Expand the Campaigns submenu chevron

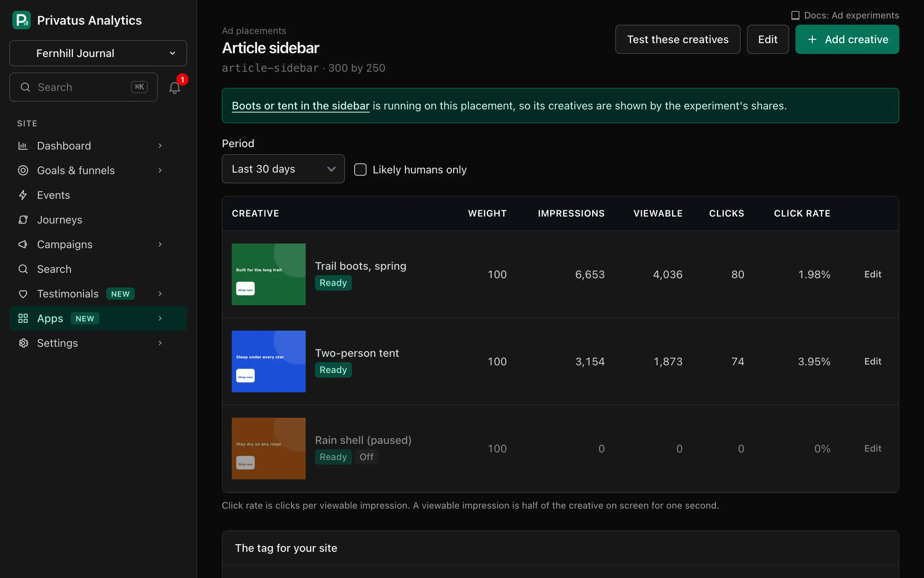160,244
